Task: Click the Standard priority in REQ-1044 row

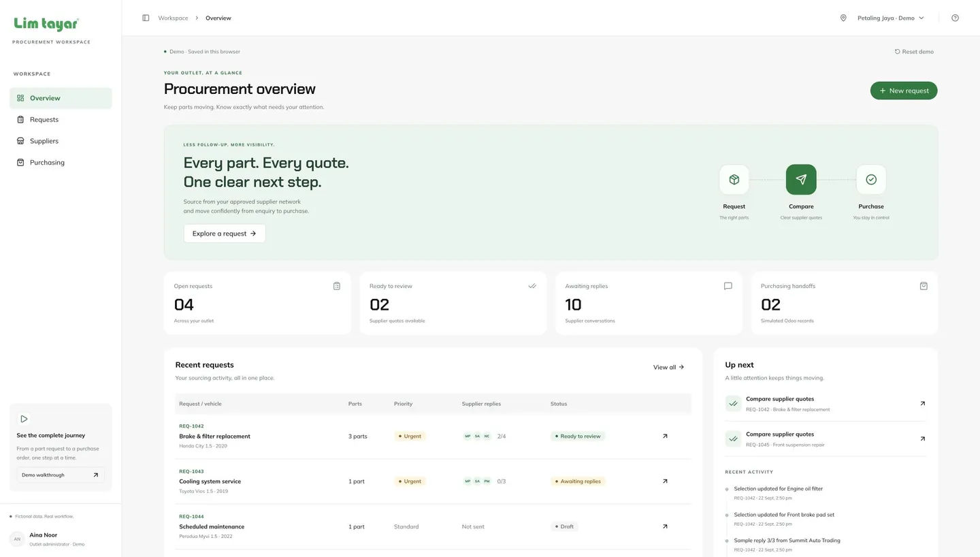Action: (406, 526)
